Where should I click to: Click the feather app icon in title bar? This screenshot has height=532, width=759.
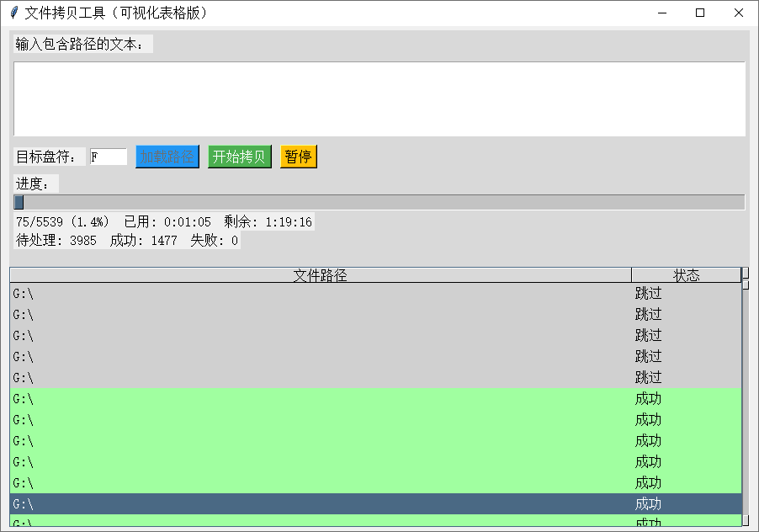(x=14, y=13)
